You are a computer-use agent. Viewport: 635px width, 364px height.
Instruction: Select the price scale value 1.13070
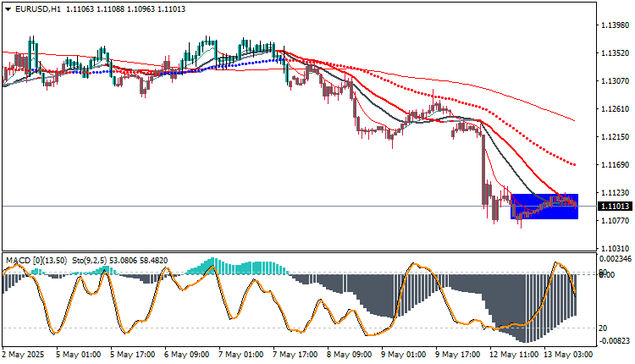point(615,81)
